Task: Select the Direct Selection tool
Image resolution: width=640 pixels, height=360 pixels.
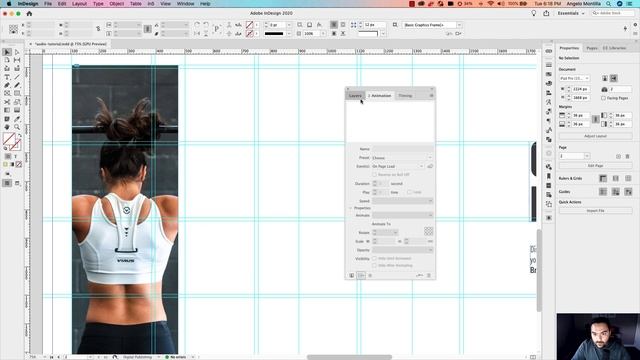Action: (17, 52)
